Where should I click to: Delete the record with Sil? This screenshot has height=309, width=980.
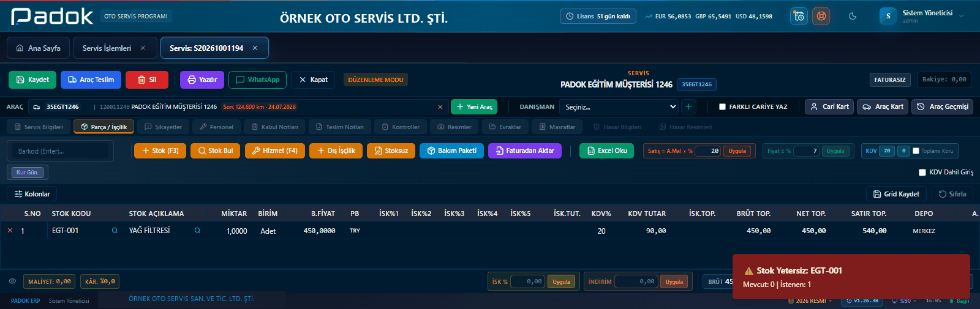pos(147,80)
